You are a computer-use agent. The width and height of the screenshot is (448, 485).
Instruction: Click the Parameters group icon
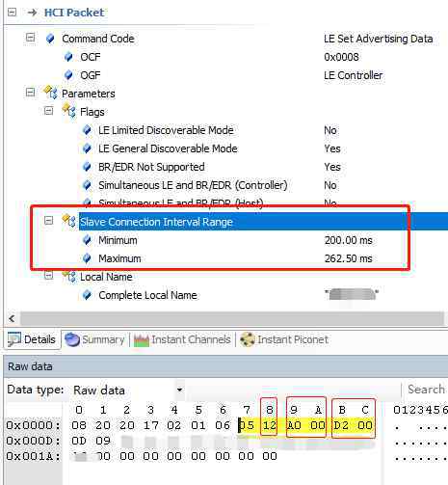[x=50, y=93]
